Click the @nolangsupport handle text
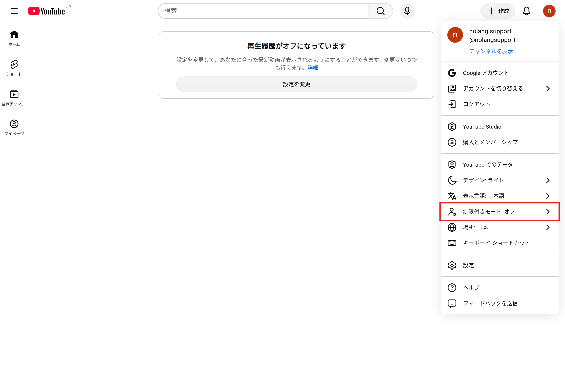The width and height of the screenshot is (565, 392). 492,40
